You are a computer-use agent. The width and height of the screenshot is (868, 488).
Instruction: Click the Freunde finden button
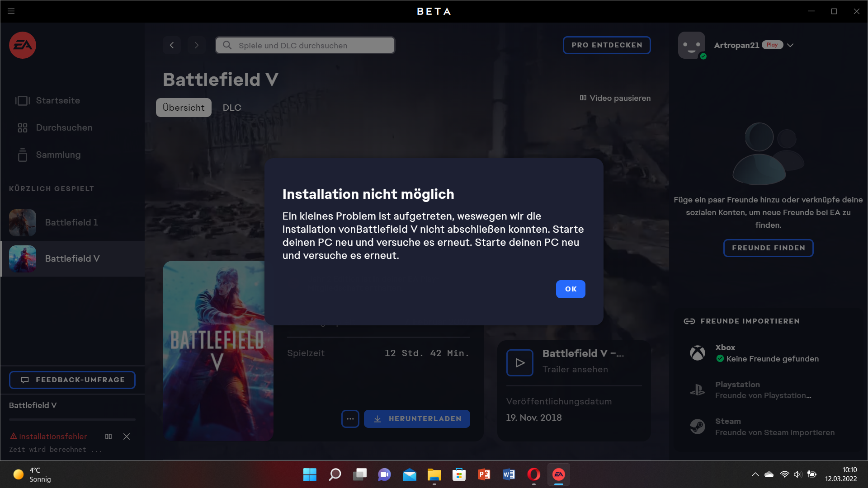pos(768,248)
